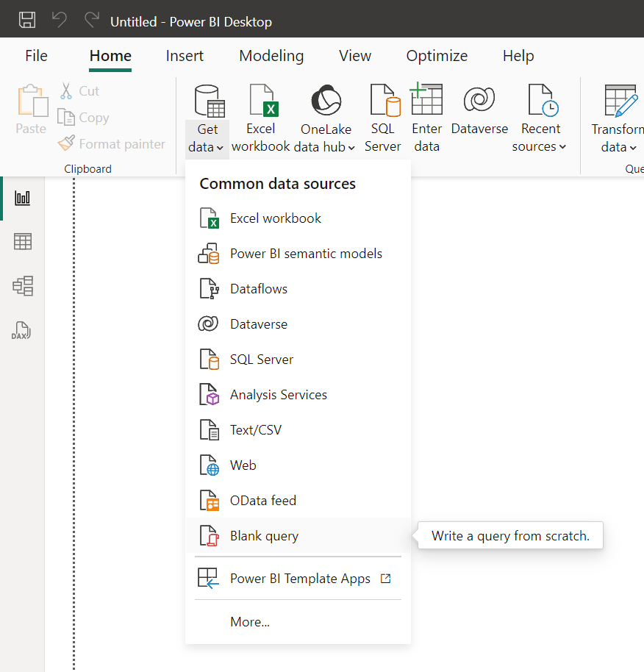Viewport: 644px width, 672px height.
Task: Select the SQL Server ribbon icon
Action: click(x=383, y=118)
